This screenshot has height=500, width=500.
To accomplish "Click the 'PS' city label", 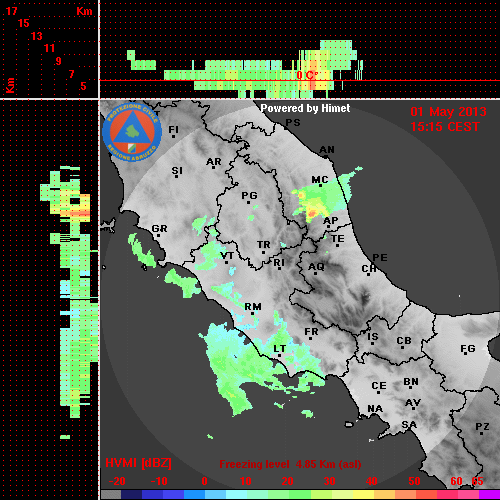I will point(293,123).
